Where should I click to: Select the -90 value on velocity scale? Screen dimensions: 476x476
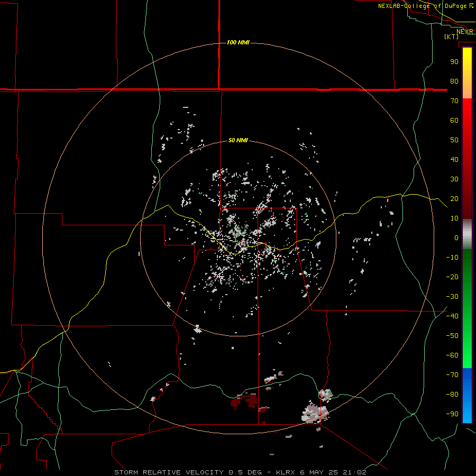(452, 414)
